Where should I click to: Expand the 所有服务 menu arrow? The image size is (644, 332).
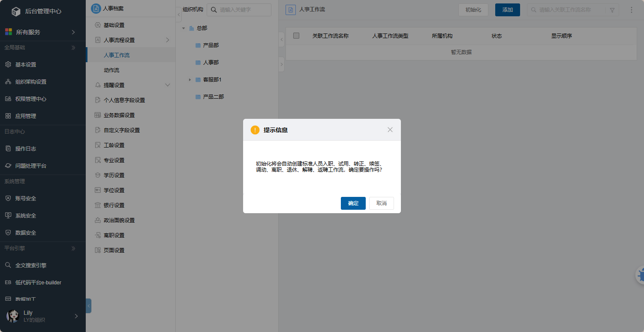(x=73, y=32)
